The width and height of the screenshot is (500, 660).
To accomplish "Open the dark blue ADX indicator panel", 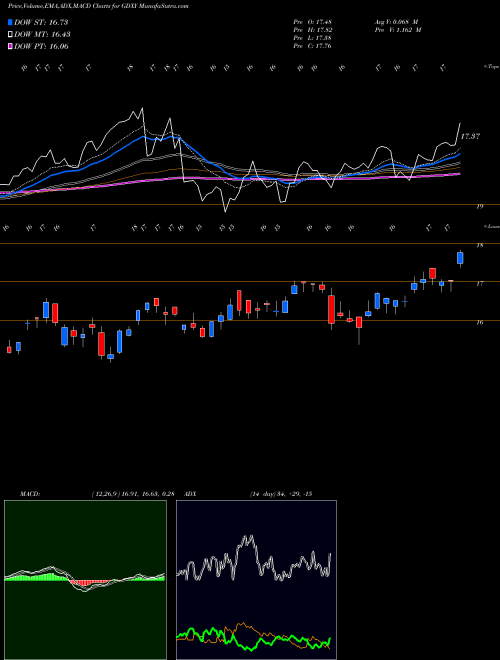I will click(x=256, y=580).
